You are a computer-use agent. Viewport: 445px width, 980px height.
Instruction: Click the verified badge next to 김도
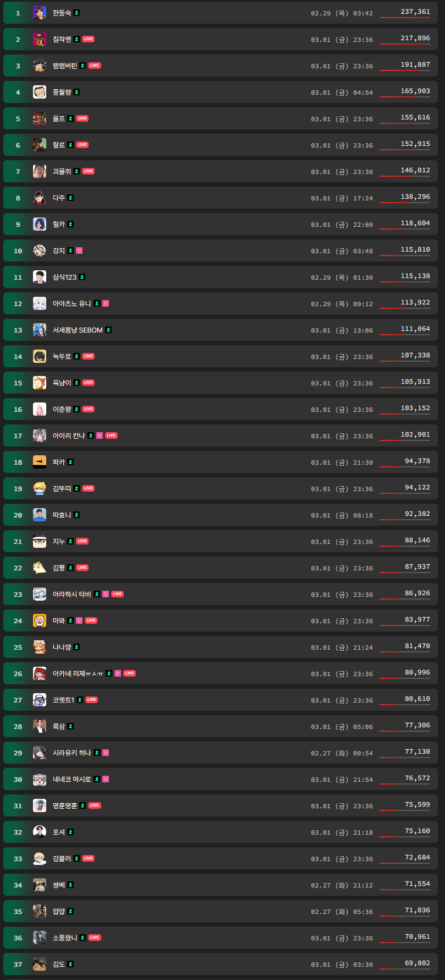pos(70,964)
